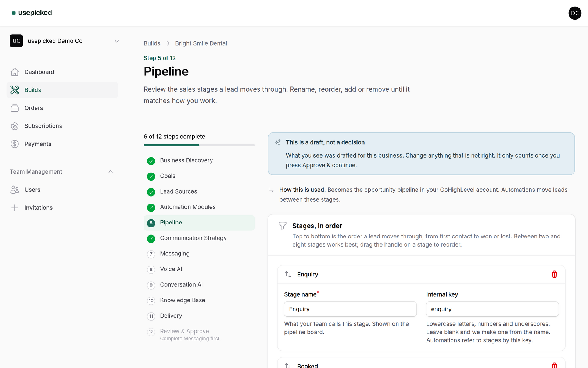Open the Users page
Image resolution: width=588 pixels, height=368 pixels.
(62, 190)
